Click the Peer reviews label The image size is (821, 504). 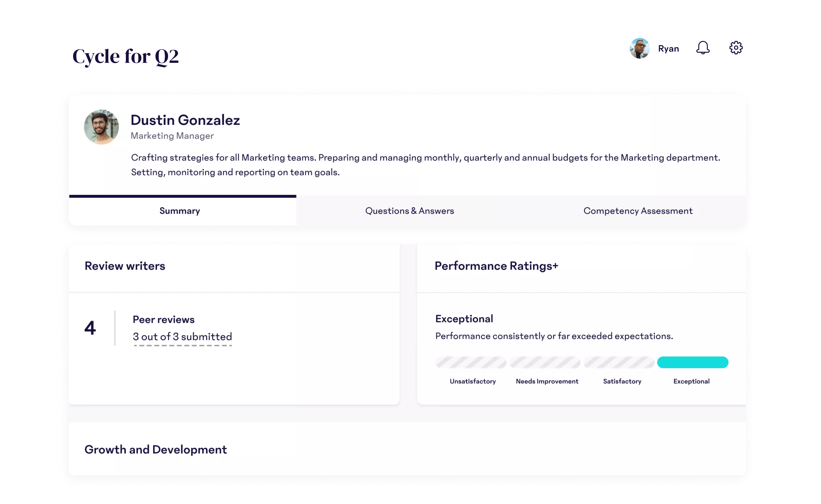[163, 319]
